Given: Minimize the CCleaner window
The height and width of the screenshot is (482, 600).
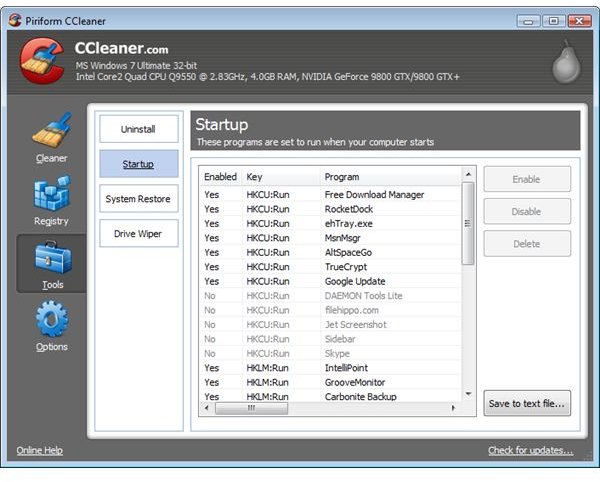Looking at the screenshot, I should [x=528, y=21].
